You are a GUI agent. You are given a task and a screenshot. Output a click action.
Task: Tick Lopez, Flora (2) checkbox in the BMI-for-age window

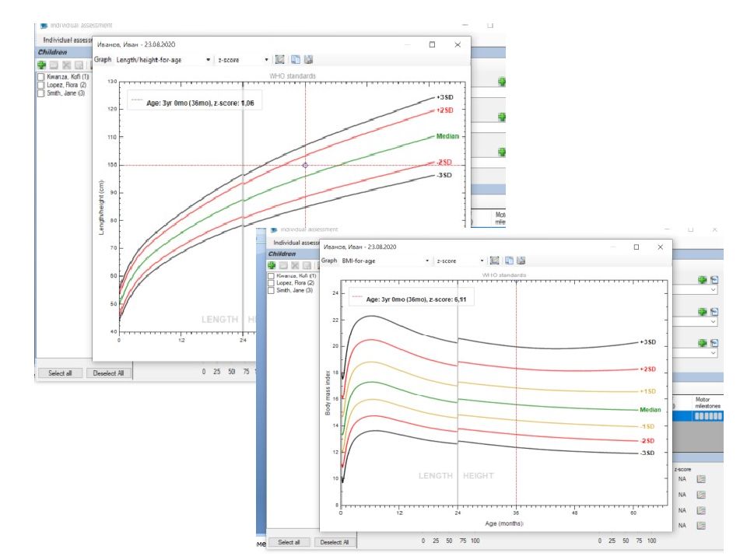(x=271, y=283)
